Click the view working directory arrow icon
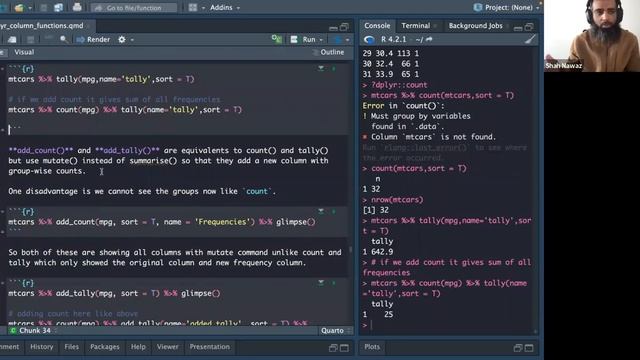This screenshot has height=360, width=640. (x=429, y=39)
